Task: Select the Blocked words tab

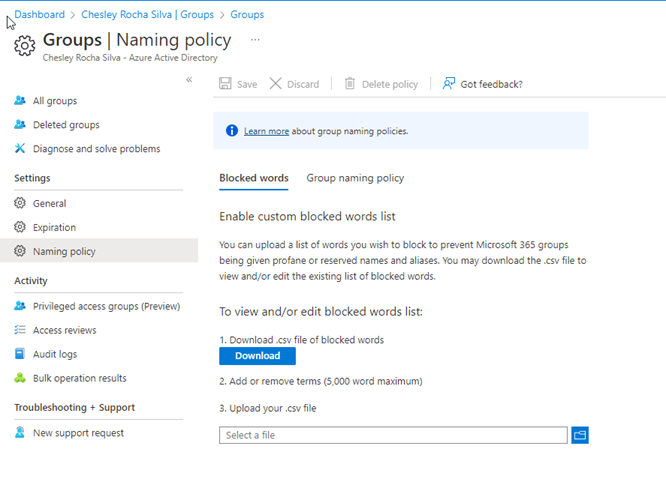Action: pyautogui.click(x=253, y=178)
